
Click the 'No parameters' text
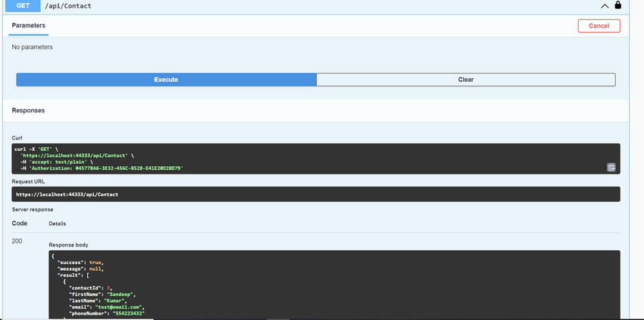[x=32, y=47]
